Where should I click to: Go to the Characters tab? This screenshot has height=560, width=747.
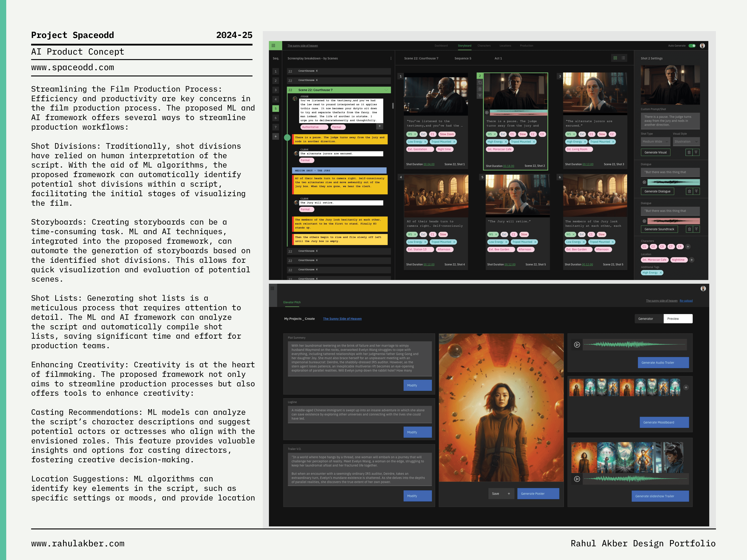(x=484, y=46)
